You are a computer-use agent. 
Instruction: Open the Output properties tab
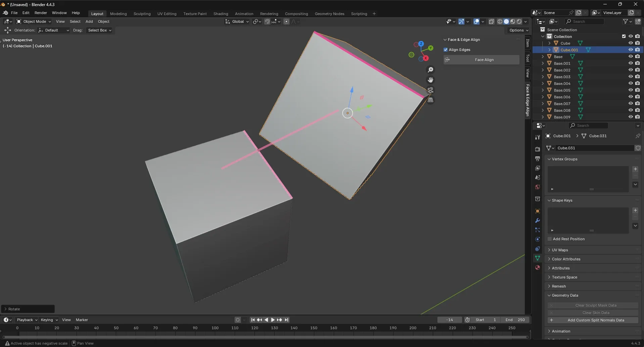(x=538, y=158)
